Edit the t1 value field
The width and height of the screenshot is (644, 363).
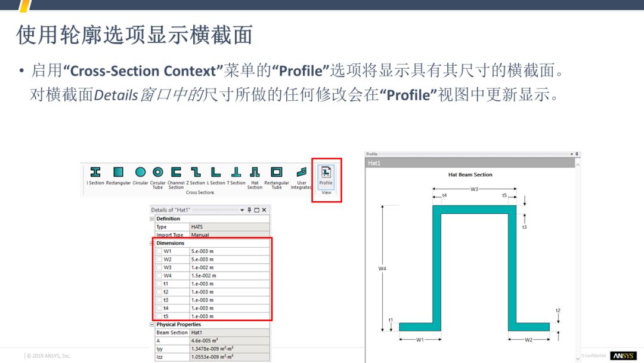(x=230, y=284)
